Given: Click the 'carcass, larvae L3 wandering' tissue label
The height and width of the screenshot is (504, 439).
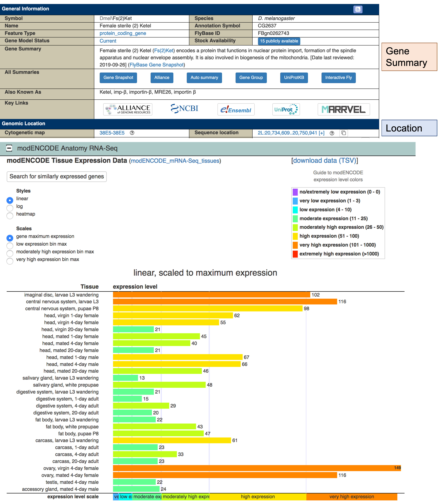Looking at the screenshot, I should pos(67,440).
